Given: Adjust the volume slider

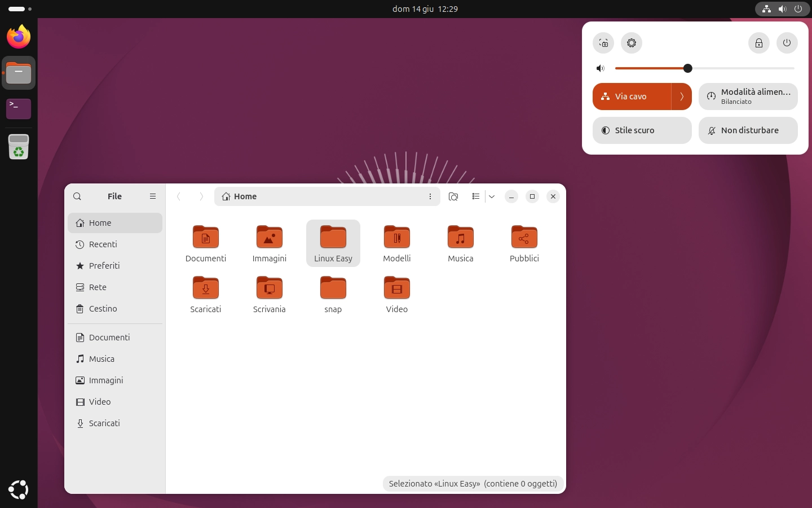Looking at the screenshot, I should pos(705,68).
